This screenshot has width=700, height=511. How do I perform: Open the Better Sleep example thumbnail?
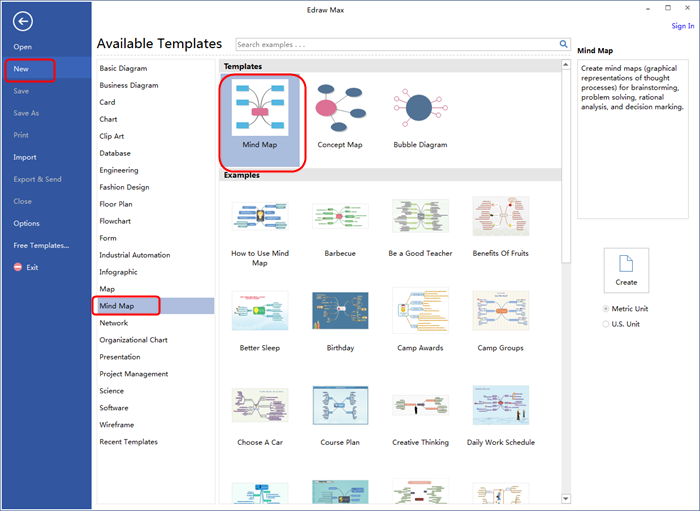click(x=260, y=311)
